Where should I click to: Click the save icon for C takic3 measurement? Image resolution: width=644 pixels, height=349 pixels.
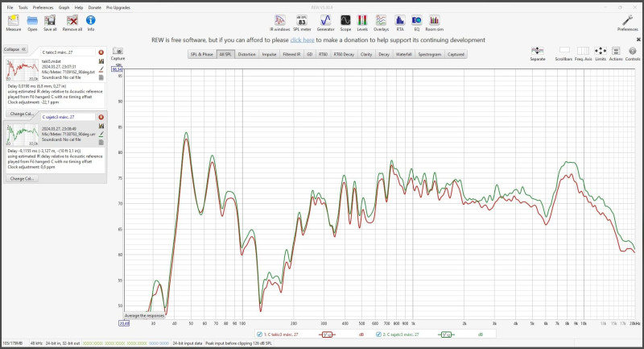click(101, 60)
